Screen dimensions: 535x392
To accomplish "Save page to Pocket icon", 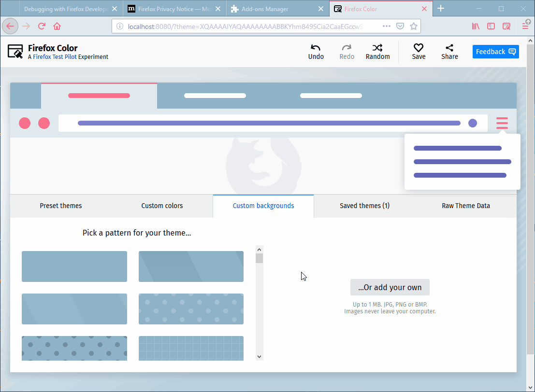I will 400,26.
